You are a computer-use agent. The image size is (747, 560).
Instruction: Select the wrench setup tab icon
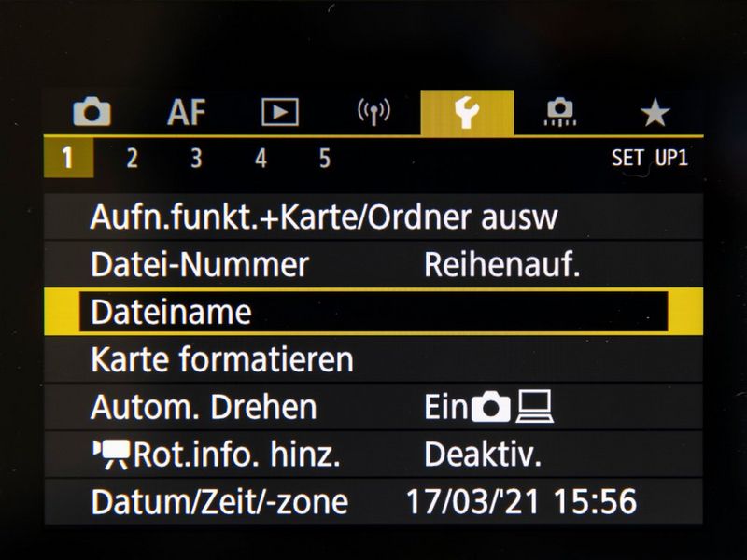coord(468,113)
